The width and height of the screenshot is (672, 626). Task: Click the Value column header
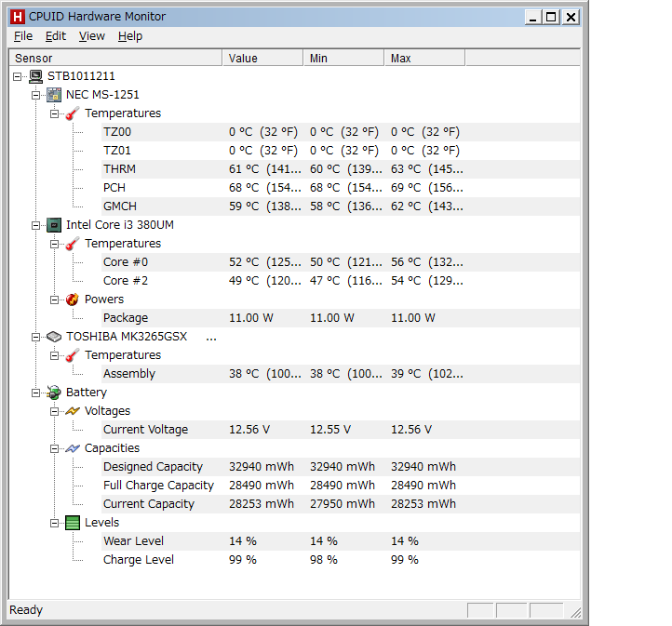click(x=262, y=59)
